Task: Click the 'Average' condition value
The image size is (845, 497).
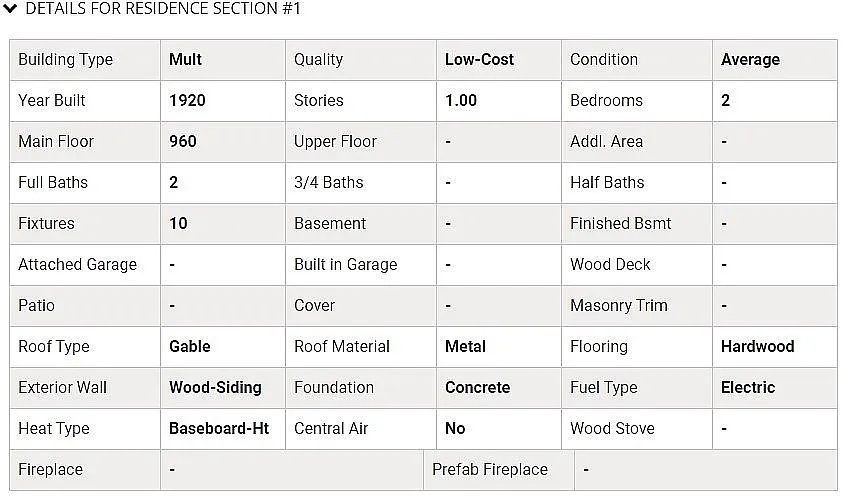Action: point(750,59)
